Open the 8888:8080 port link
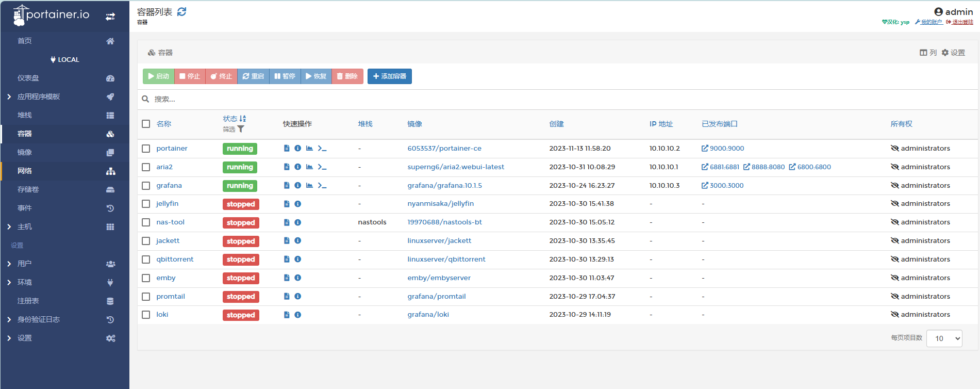Viewport: 980px width, 389px height. pyautogui.click(x=764, y=167)
